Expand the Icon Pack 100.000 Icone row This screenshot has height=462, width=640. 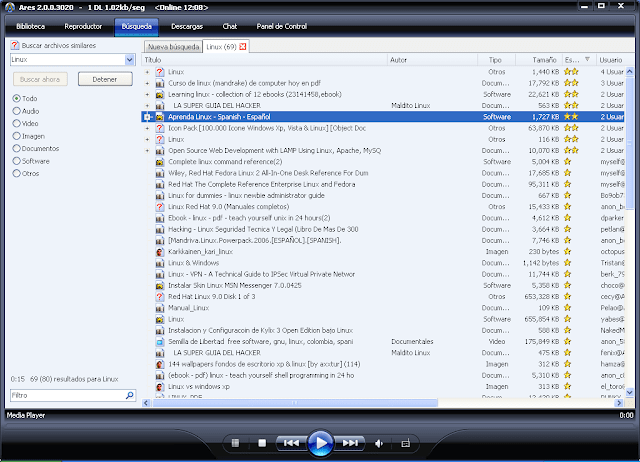click(147, 128)
